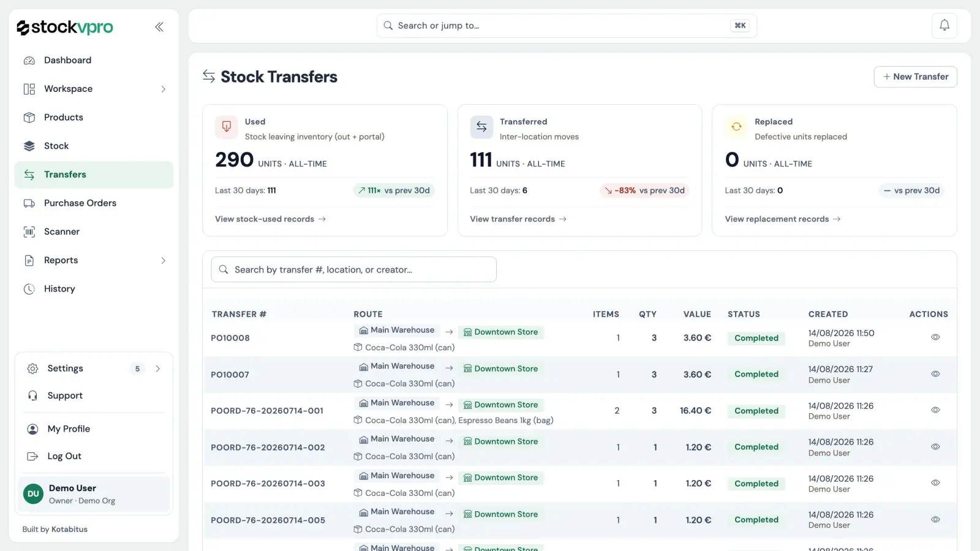Click the 16.40 € value cell
This screenshot has height=551, width=980.
tap(695, 411)
